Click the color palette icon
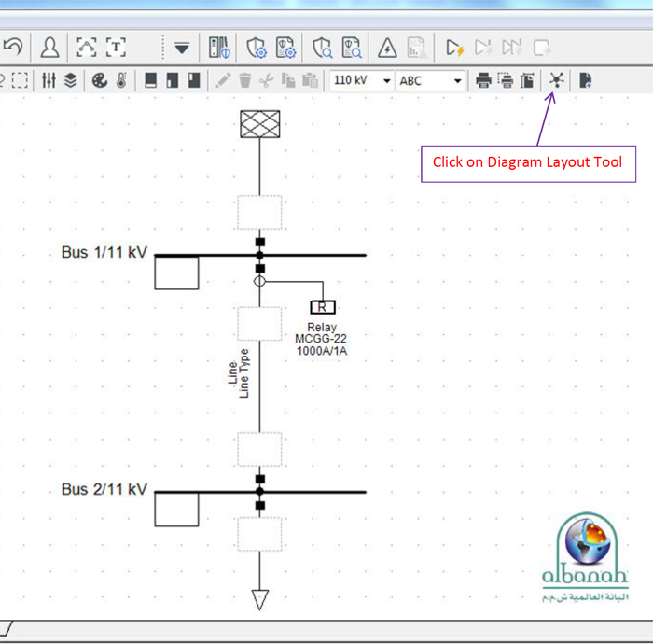Screen dimensions: 653x644 (x=101, y=81)
